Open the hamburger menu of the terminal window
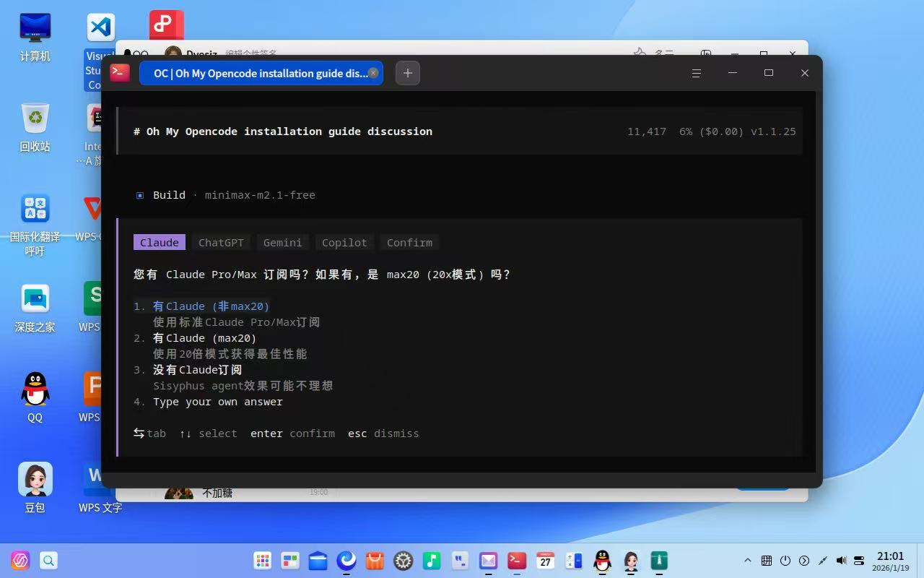924x578 pixels. 695,73
